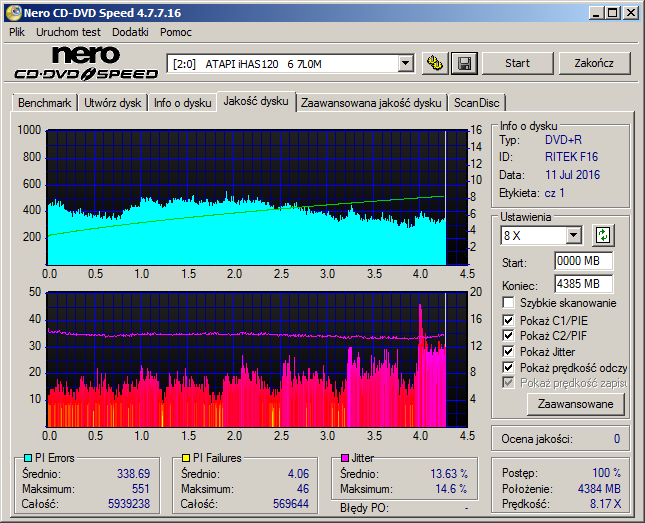The height and width of the screenshot is (523, 645).
Task: Click the floppy disk save icon
Action: pos(464,63)
